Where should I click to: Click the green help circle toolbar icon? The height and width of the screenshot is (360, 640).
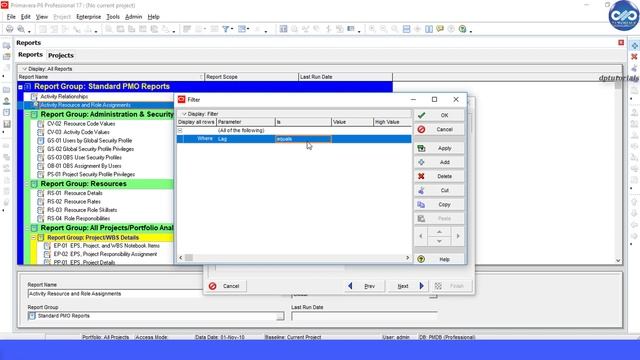tap(462, 29)
